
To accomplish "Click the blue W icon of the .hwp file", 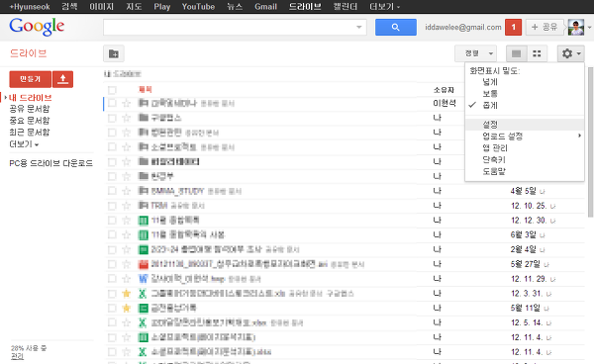I will [x=143, y=279].
